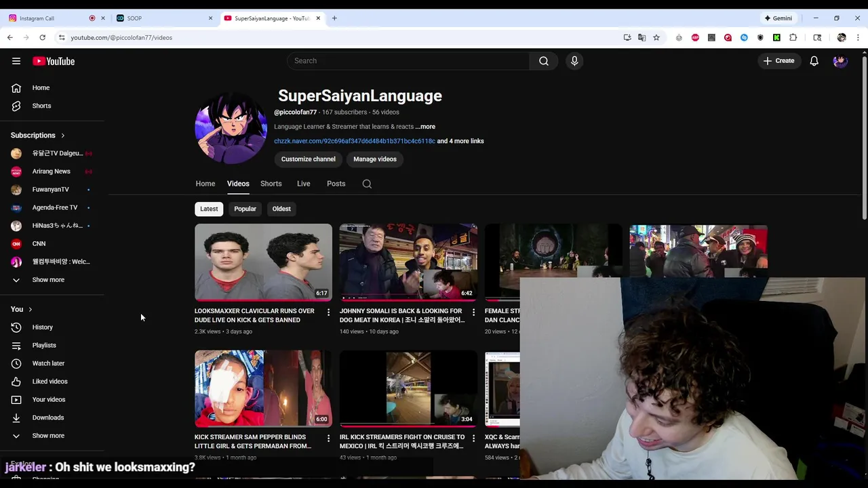Click the browser address bar

point(339,37)
